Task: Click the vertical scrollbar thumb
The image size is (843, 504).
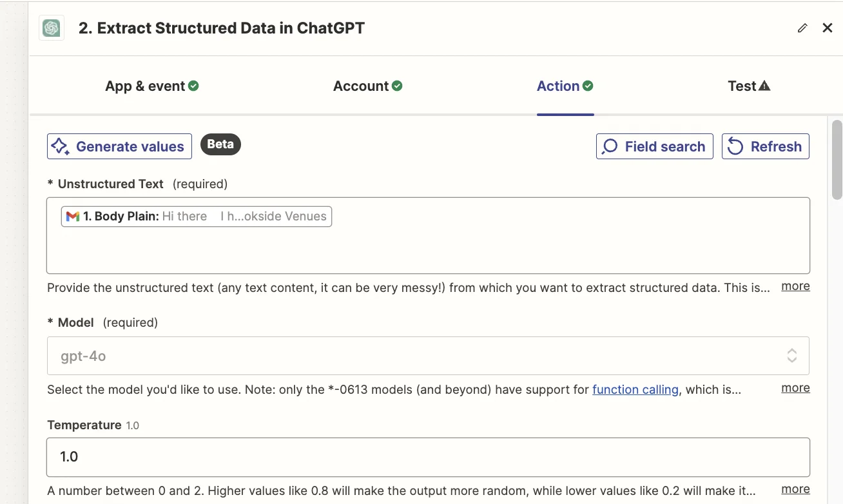Action: pos(837,159)
